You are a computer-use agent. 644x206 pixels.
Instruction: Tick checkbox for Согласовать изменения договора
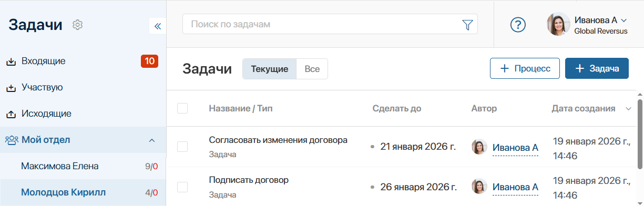(x=182, y=147)
